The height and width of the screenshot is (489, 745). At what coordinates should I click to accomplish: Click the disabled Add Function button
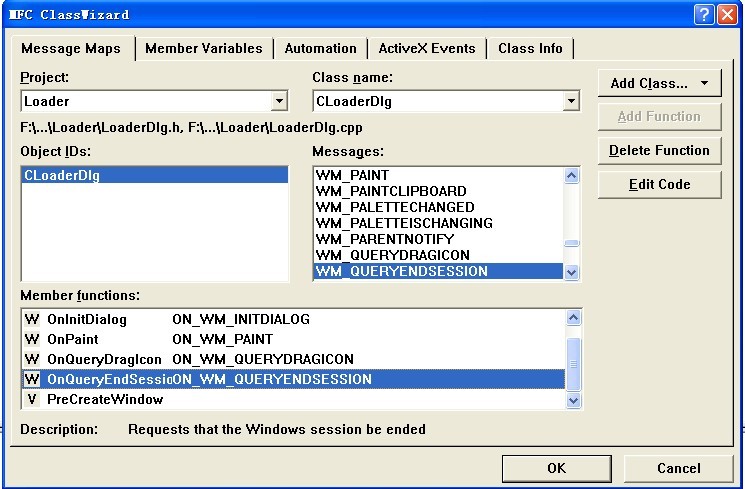point(659,116)
